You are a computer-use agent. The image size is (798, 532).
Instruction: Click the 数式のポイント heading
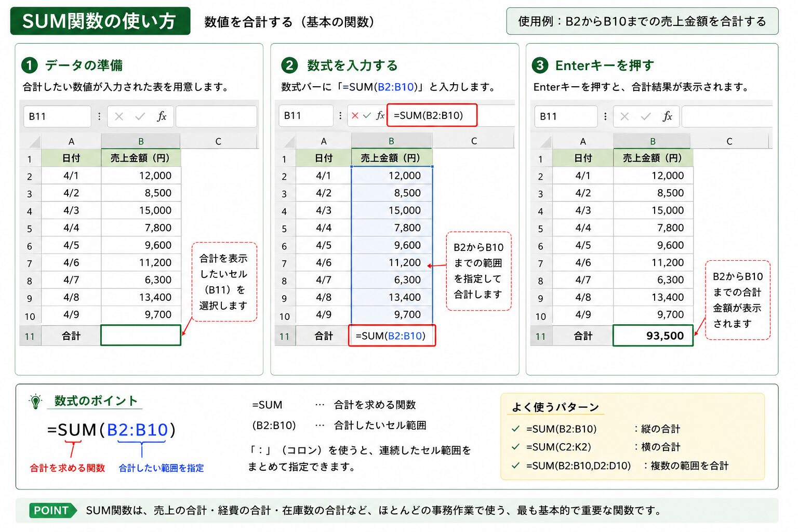(96, 401)
